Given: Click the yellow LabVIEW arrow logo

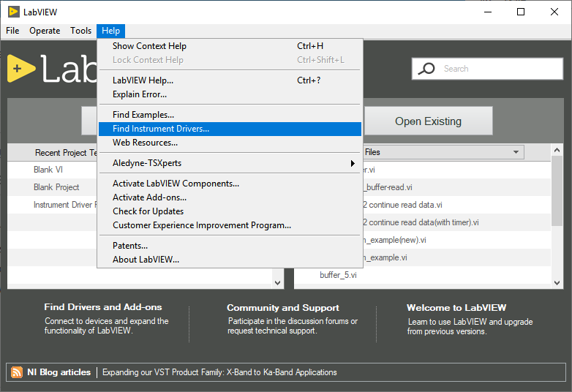Looking at the screenshot, I should coord(21,69).
